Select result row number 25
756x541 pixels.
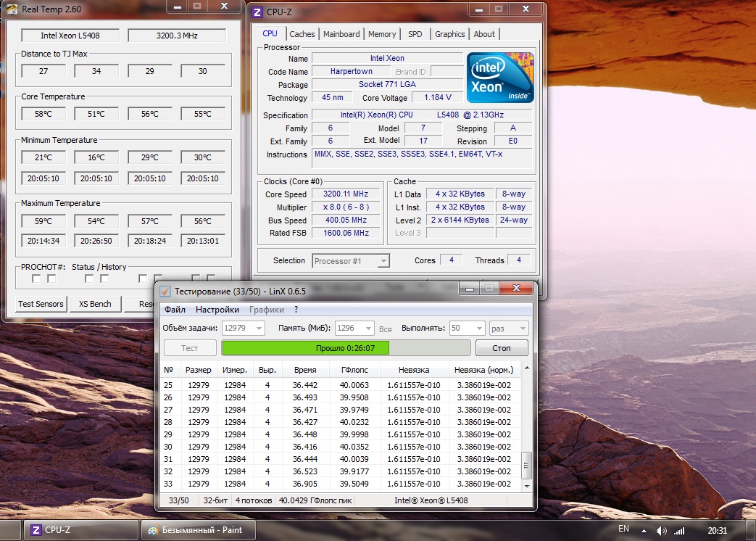[x=341, y=385]
